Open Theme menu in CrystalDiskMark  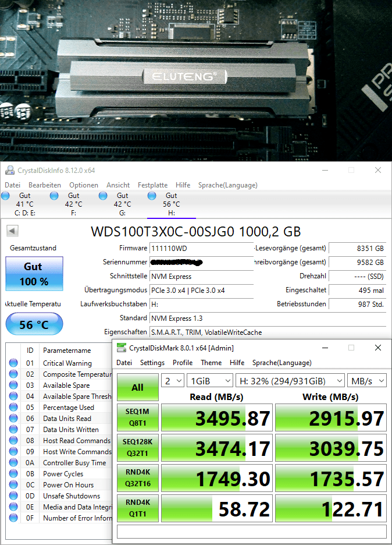(211, 363)
